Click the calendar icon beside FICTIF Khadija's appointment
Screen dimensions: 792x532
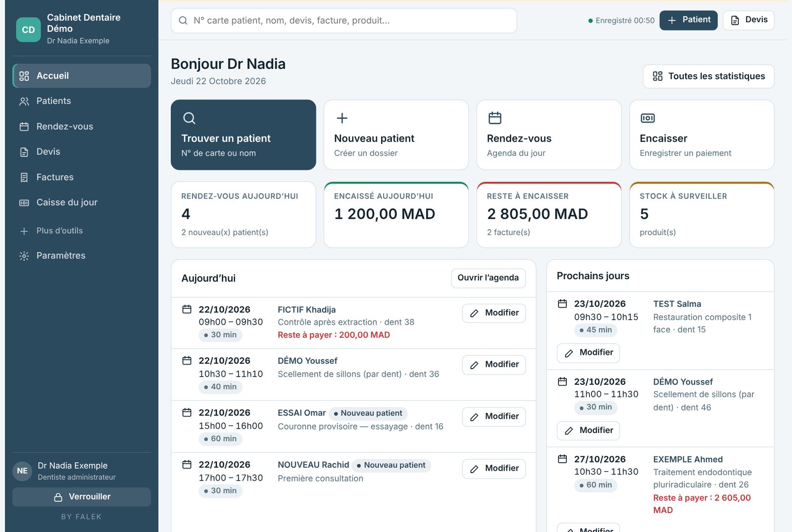(x=187, y=309)
